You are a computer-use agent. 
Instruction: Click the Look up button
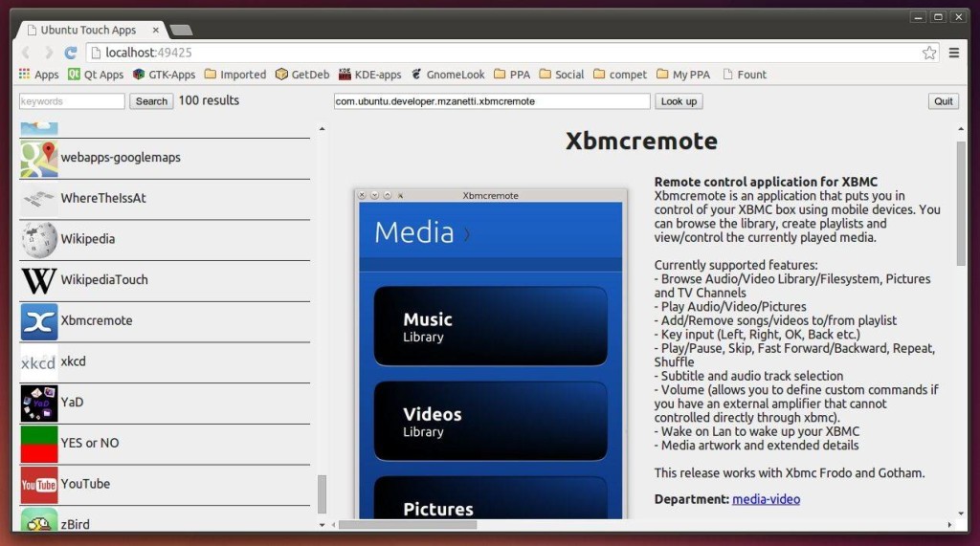coord(679,101)
